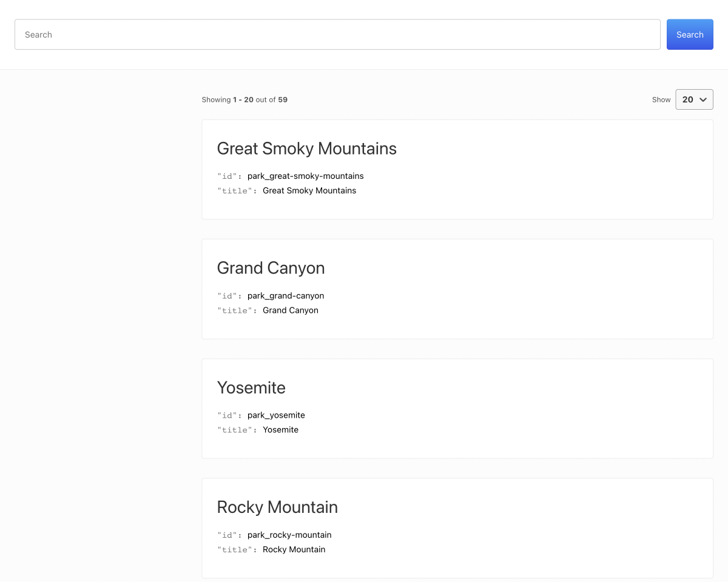Open the "Show 20" results dropdown
The height and width of the screenshot is (582, 728).
694,99
